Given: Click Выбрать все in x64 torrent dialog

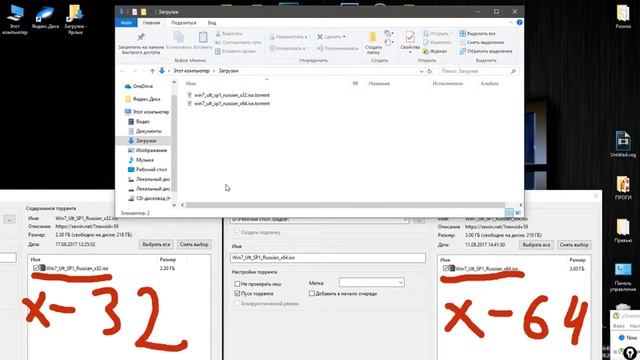Looking at the screenshot, I should [x=536, y=244].
